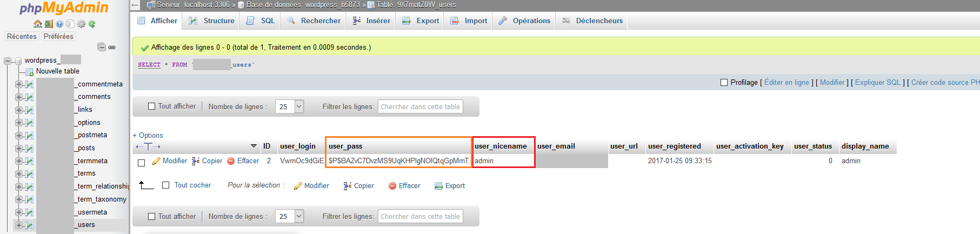The width and height of the screenshot is (980, 234).
Task: Click Éditer en ligne link
Action: 786,83
